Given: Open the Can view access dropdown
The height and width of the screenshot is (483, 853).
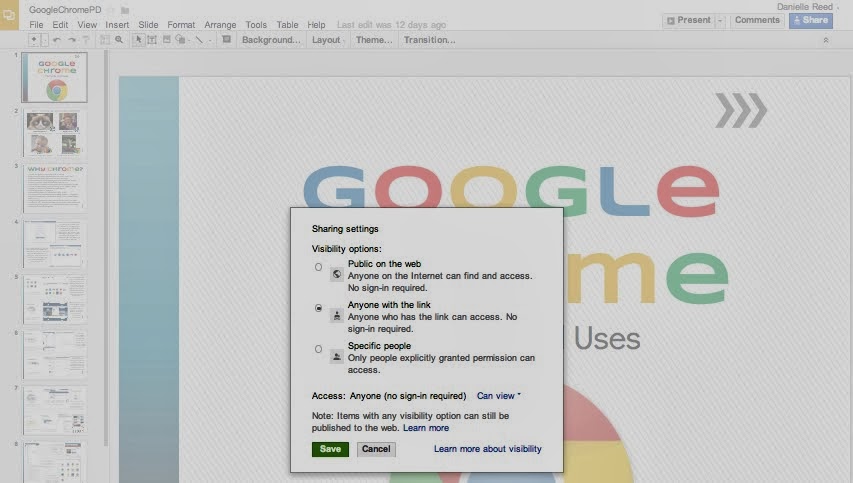Looking at the screenshot, I should pyautogui.click(x=498, y=395).
